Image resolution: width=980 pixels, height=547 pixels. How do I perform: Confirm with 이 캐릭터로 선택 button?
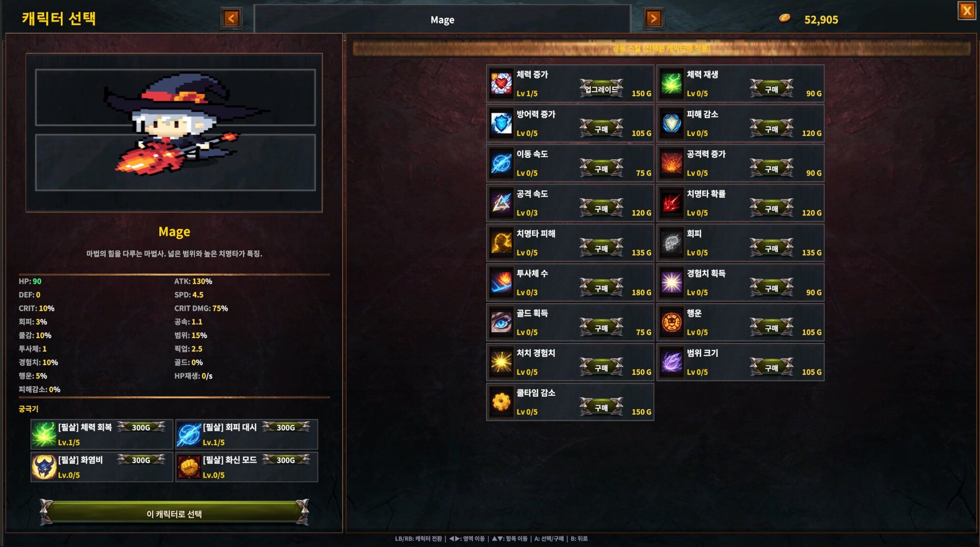pos(174,513)
